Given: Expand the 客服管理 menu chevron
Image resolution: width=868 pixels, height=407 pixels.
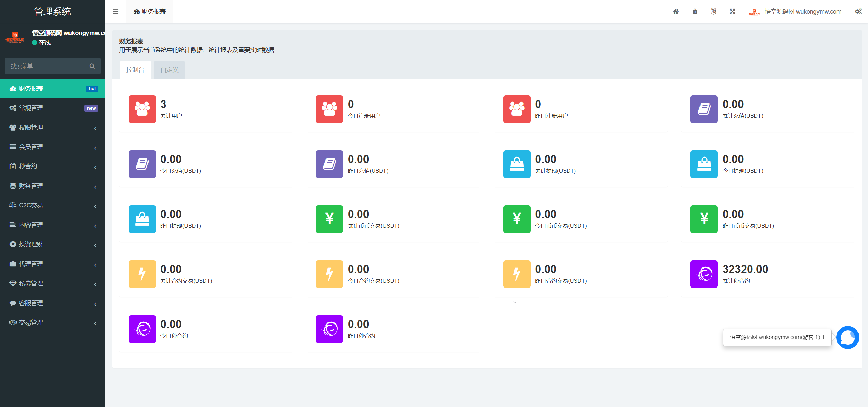Looking at the screenshot, I should (x=95, y=304).
